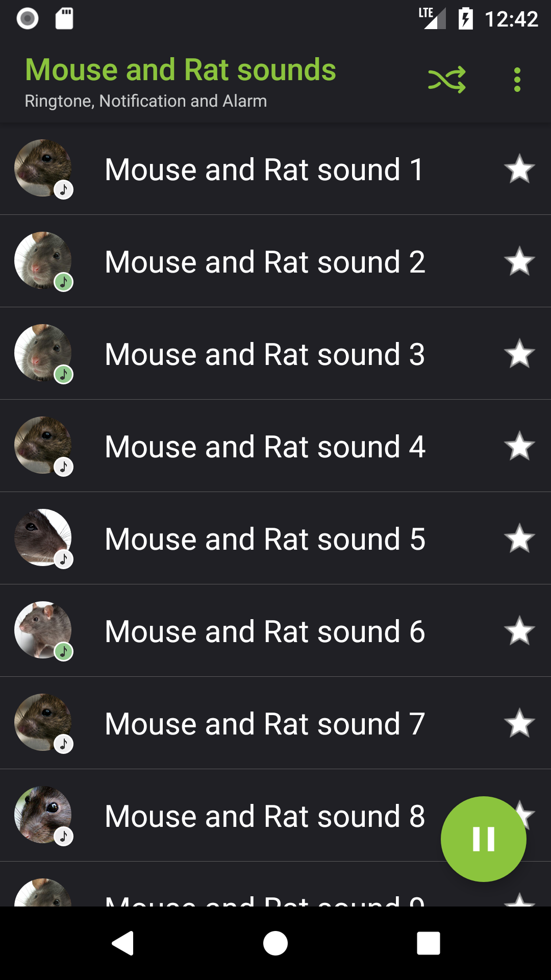
Task: Select Mouse and Rat sound 4 entry
Action: point(275,446)
